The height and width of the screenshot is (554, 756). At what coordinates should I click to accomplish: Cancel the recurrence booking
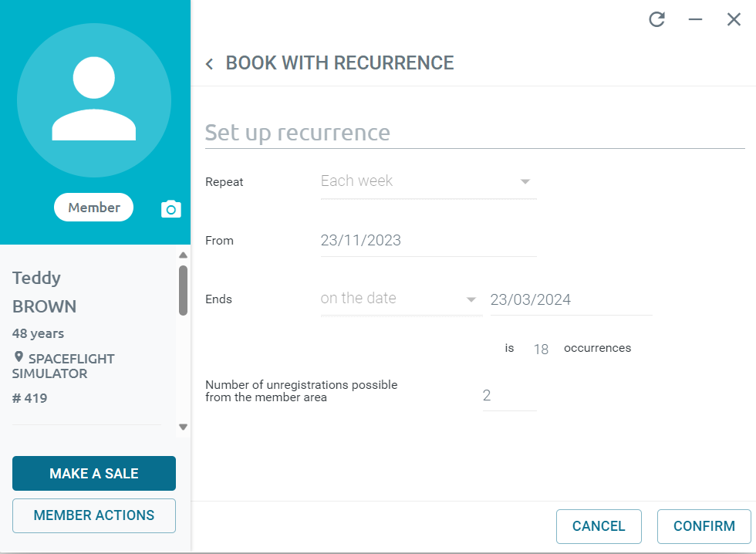point(599,526)
